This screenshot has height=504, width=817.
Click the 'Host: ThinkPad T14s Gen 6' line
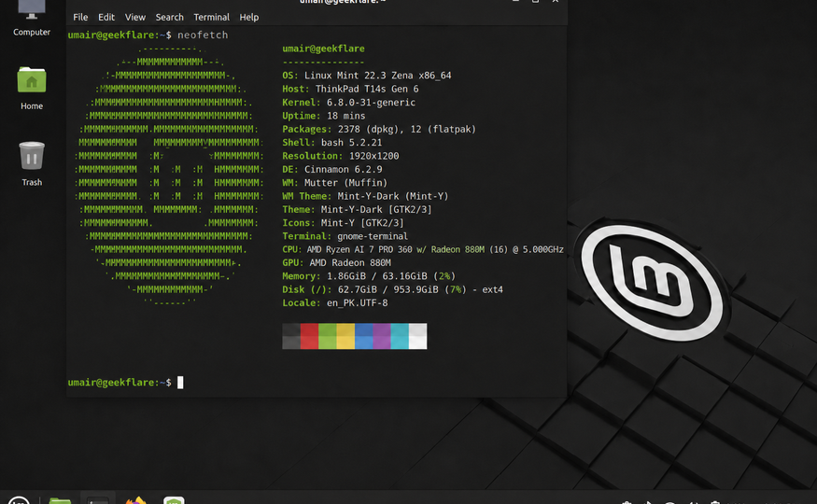coord(350,89)
